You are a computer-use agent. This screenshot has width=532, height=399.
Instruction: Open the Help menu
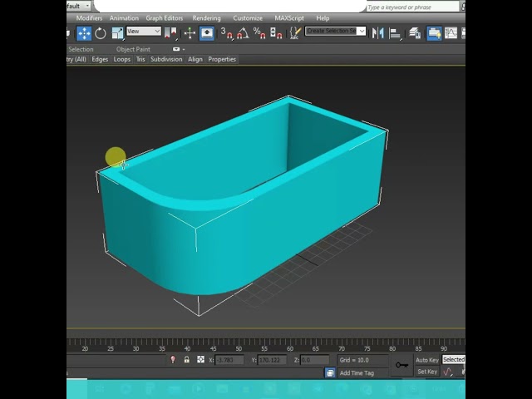[323, 18]
